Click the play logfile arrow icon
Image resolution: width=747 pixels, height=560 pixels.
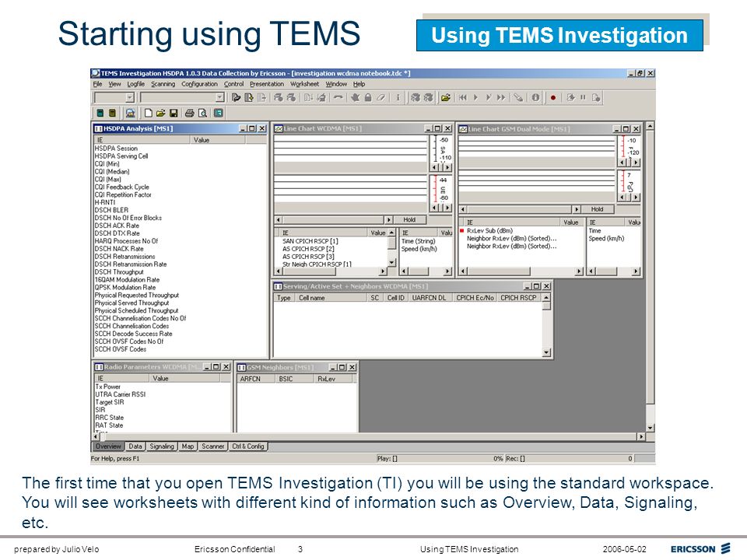(475, 98)
